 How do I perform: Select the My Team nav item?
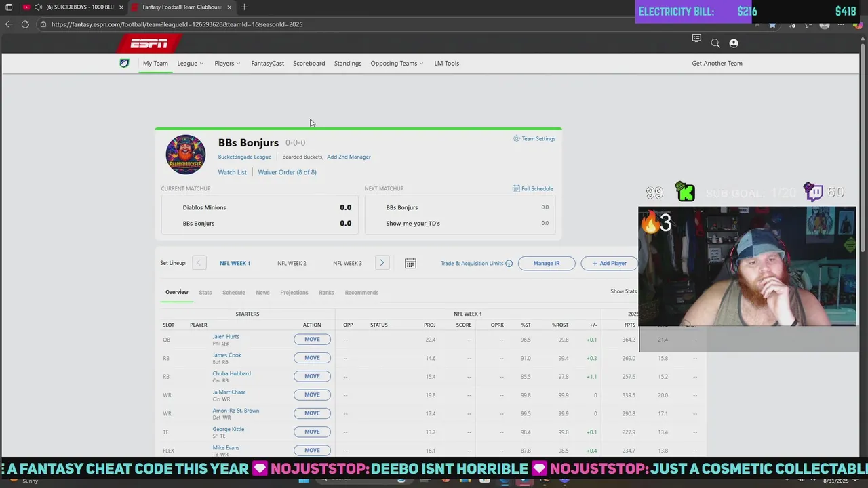pos(155,64)
